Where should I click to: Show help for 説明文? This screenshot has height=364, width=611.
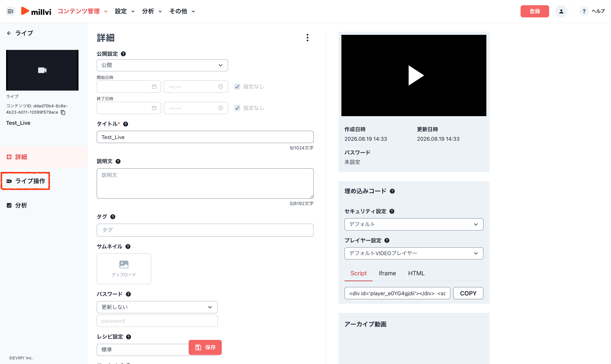(x=118, y=161)
